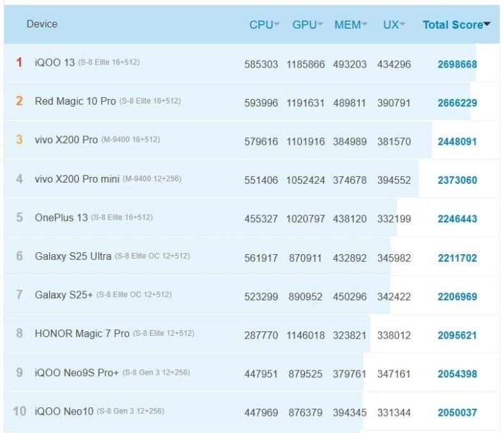Click the rank 1 number badge
Image resolution: width=504 pixels, height=433 pixels.
[x=19, y=63]
